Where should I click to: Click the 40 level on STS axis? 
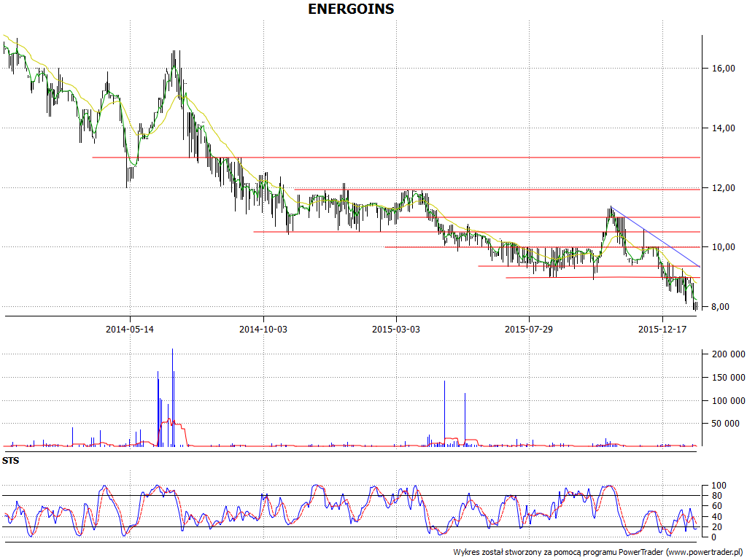click(716, 517)
